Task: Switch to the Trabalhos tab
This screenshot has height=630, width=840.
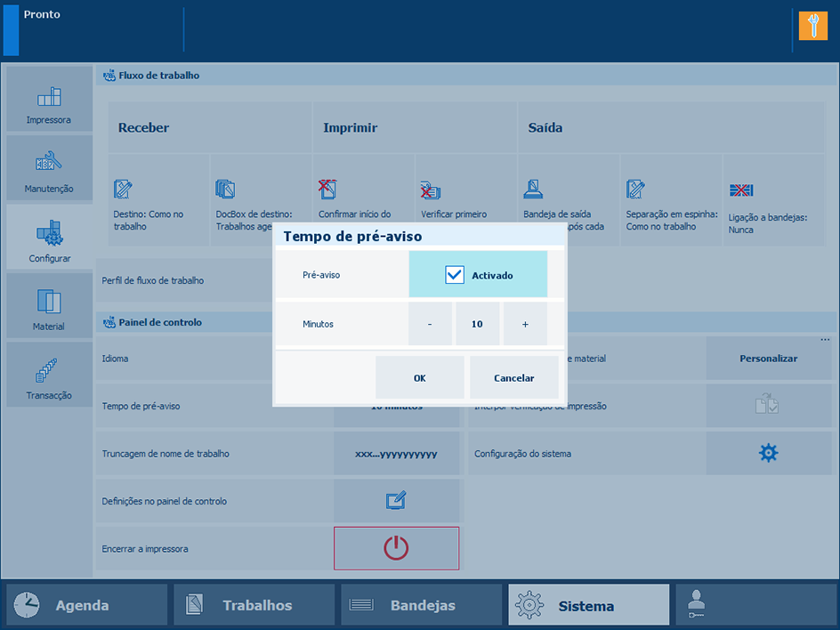Action: pyautogui.click(x=254, y=605)
